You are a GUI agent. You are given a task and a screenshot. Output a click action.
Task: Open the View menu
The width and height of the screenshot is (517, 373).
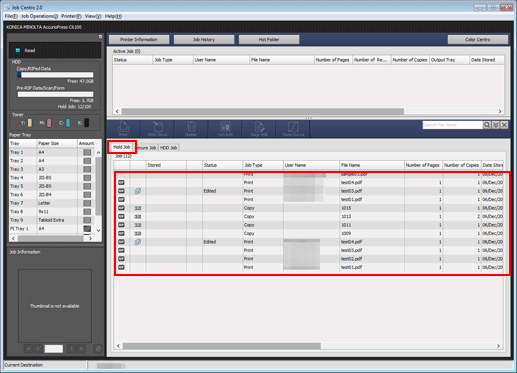click(x=93, y=16)
